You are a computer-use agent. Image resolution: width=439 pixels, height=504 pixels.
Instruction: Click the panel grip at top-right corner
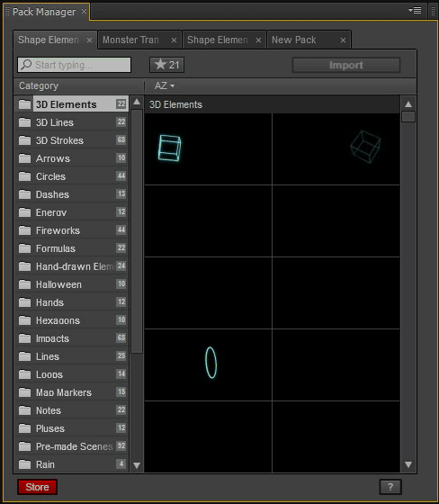[x=433, y=11]
